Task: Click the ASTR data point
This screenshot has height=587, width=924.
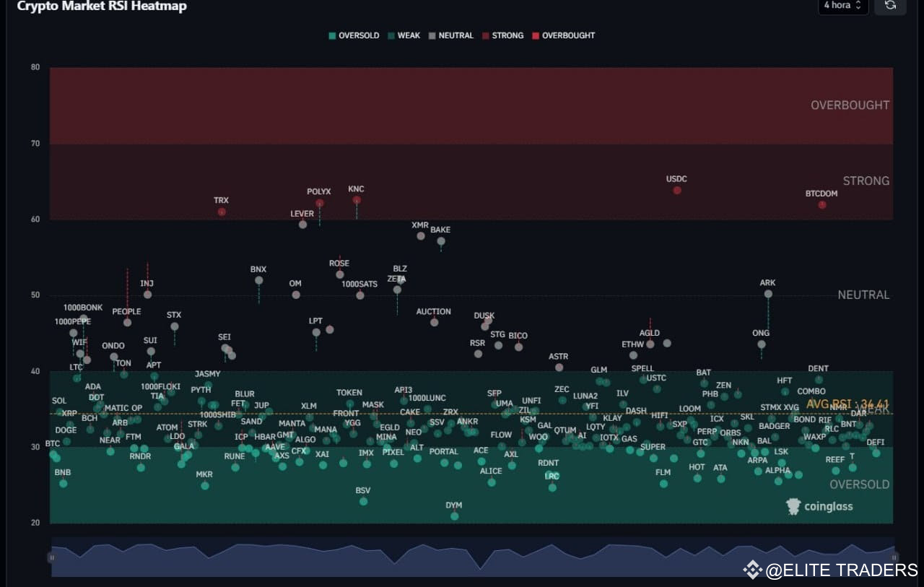Action: tap(559, 368)
